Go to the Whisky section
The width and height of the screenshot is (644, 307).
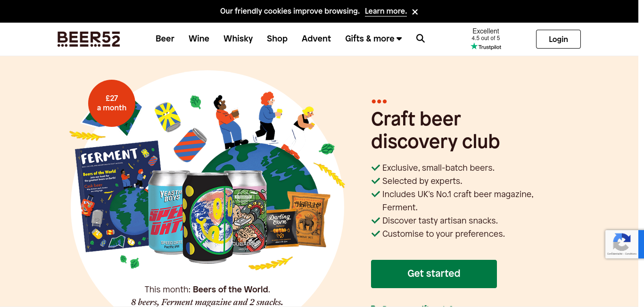click(238, 39)
